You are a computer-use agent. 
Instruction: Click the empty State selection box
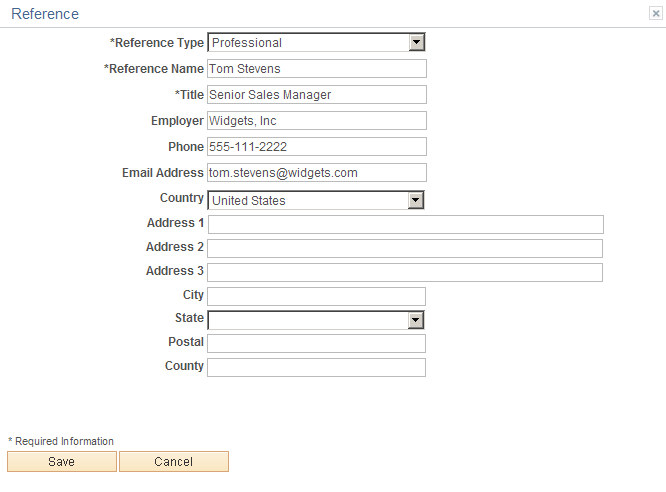(x=316, y=320)
